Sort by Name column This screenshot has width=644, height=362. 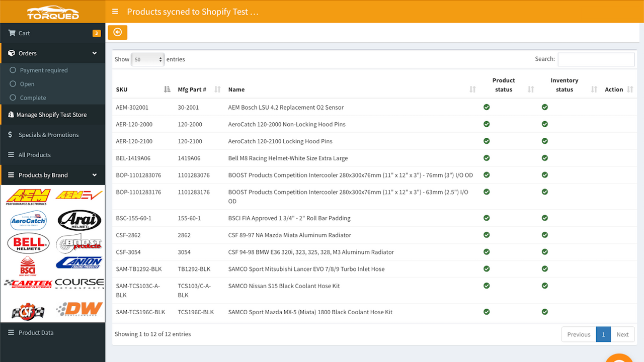(x=352, y=89)
